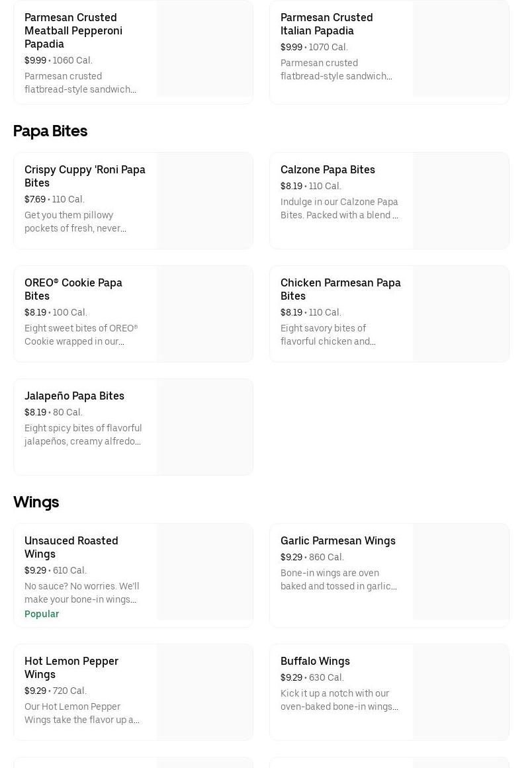Click the Jalapeño Papa Bites photo area
532x768 pixels.
point(204,427)
